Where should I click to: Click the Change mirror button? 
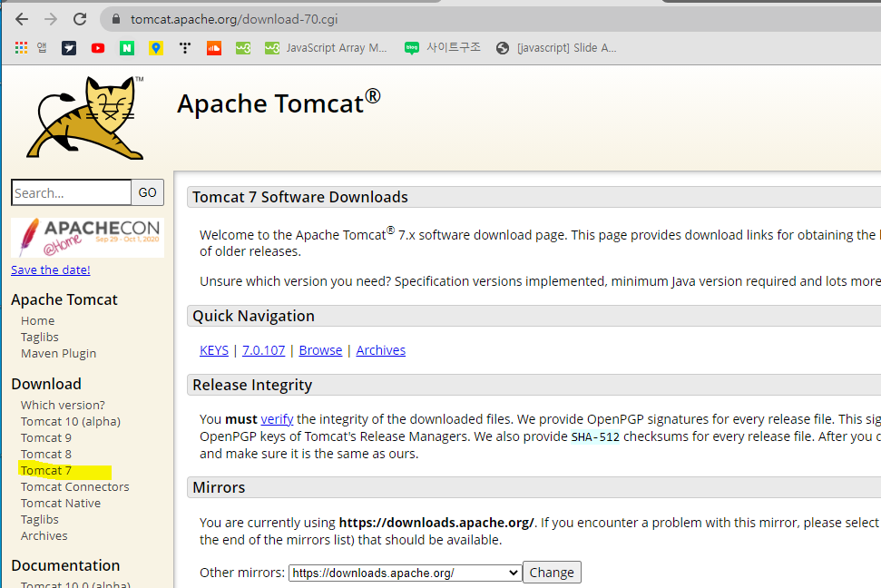[x=552, y=573]
